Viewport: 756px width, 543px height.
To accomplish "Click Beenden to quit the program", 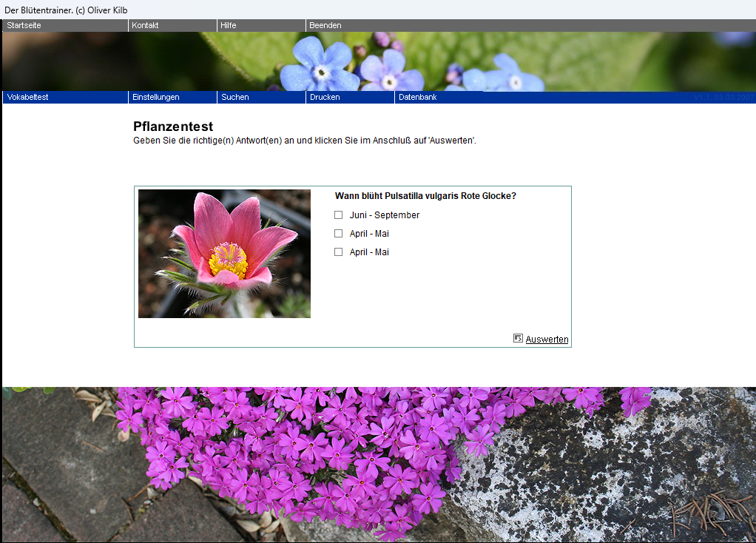I will [325, 25].
